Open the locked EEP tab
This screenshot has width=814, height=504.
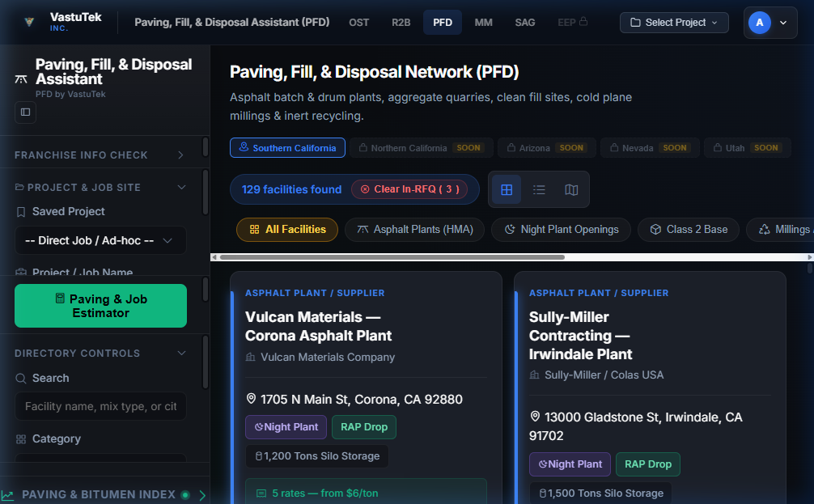pyautogui.click(x=572, y=23)
